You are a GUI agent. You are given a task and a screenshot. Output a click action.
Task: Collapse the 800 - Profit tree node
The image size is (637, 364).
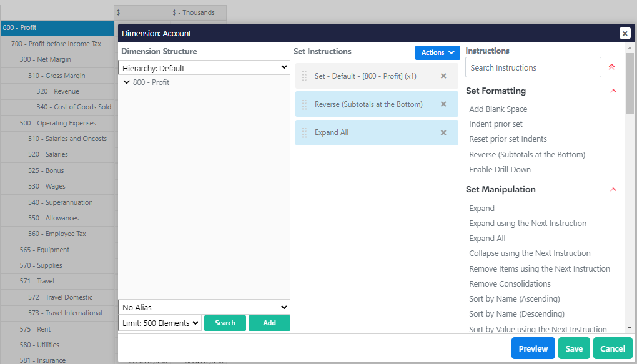127,82
